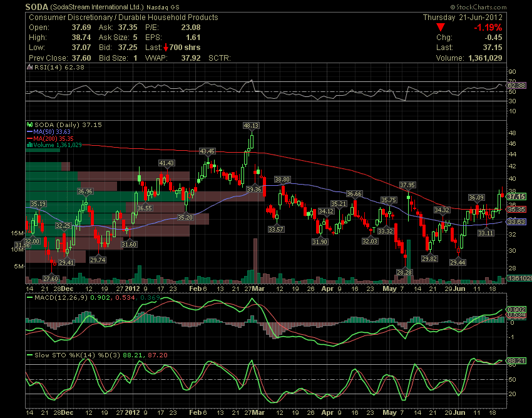This screenshot has width=532, height=418.
Task: Click the blue MA(50) legend line
Action: click(x=30, y=131)
